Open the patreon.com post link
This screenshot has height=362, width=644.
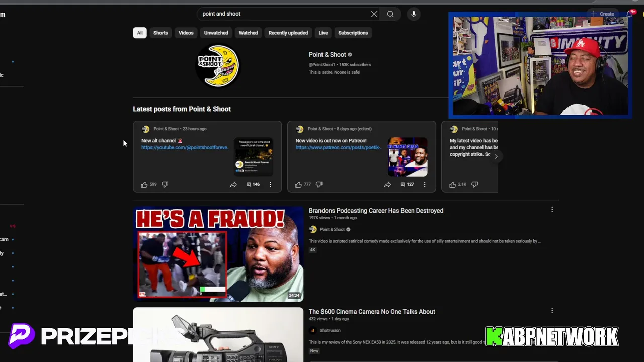point(339,148)
